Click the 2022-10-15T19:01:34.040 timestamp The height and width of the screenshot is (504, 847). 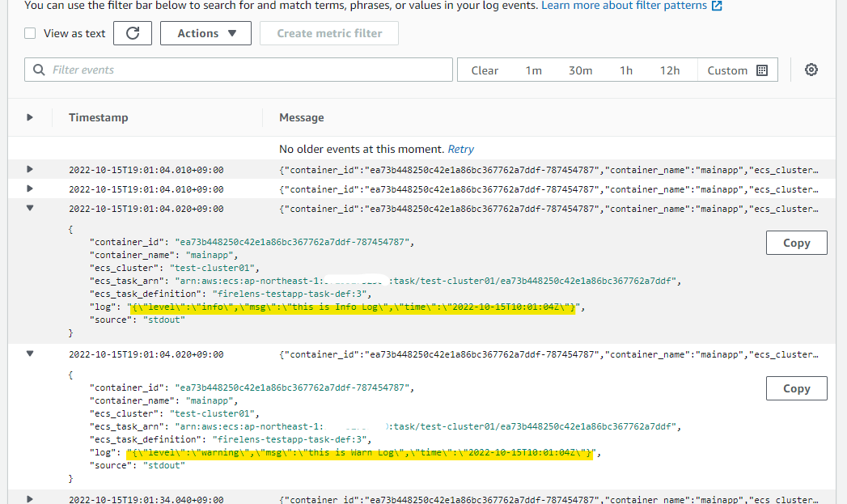tap(146, 500)
